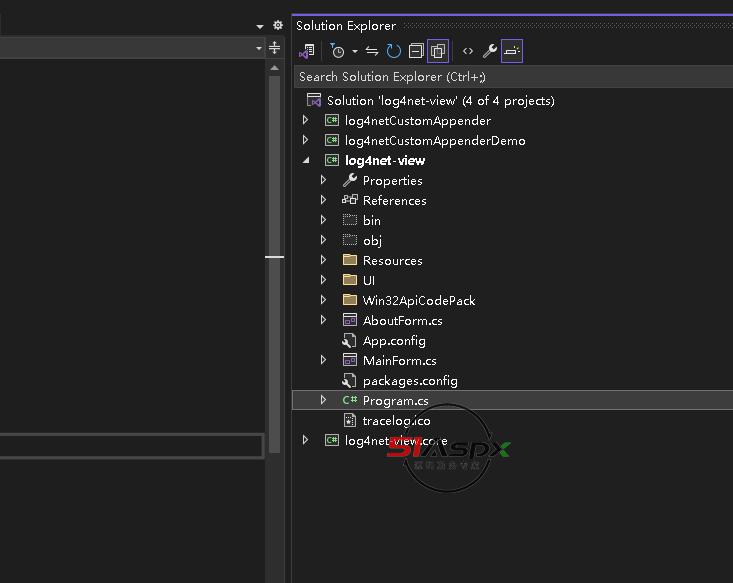
Task: Click the config icon of App.config
Action: (x=349, y=340)
